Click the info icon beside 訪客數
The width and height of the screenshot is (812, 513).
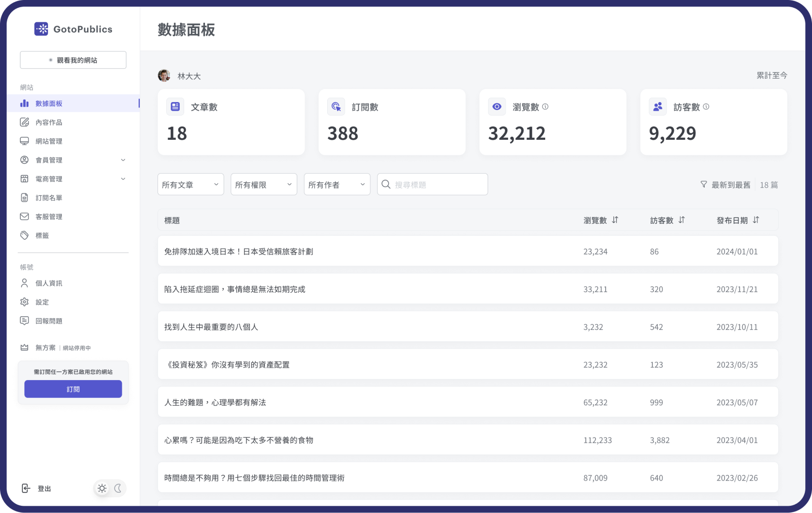point(706,107)
